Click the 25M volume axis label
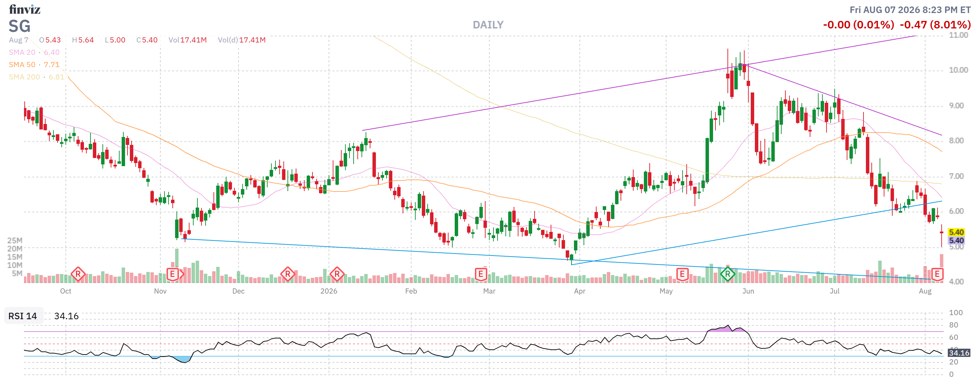The image size is (980, 385). click(15, 240)
